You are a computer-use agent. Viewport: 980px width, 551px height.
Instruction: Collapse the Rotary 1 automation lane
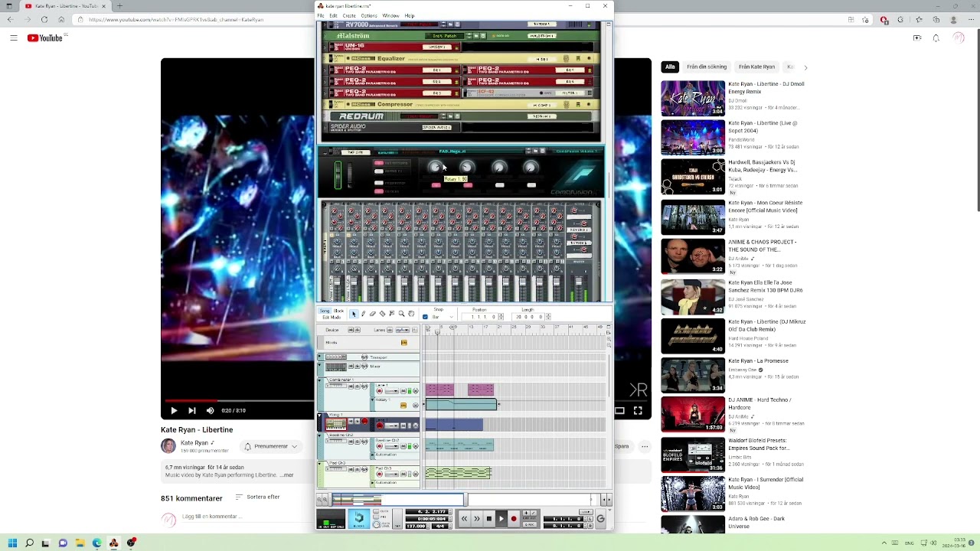click(372, 399)
